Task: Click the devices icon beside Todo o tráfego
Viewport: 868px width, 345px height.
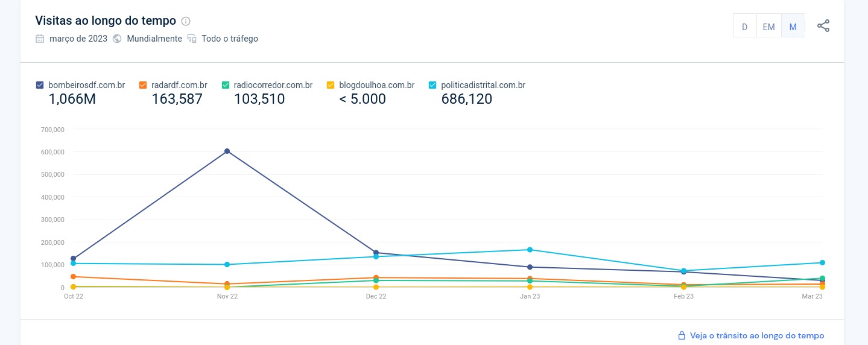Action: pyautogui.click(x=192, y=39)
